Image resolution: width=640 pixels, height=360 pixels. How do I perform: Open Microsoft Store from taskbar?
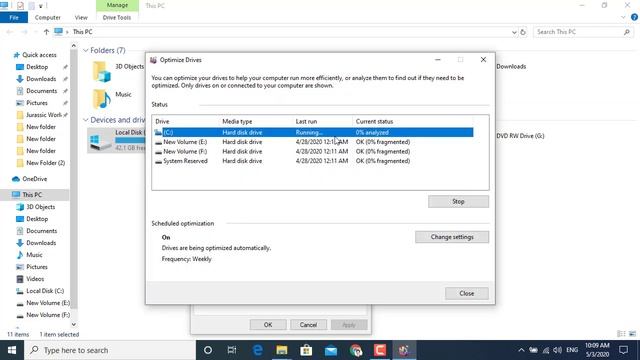306,350
